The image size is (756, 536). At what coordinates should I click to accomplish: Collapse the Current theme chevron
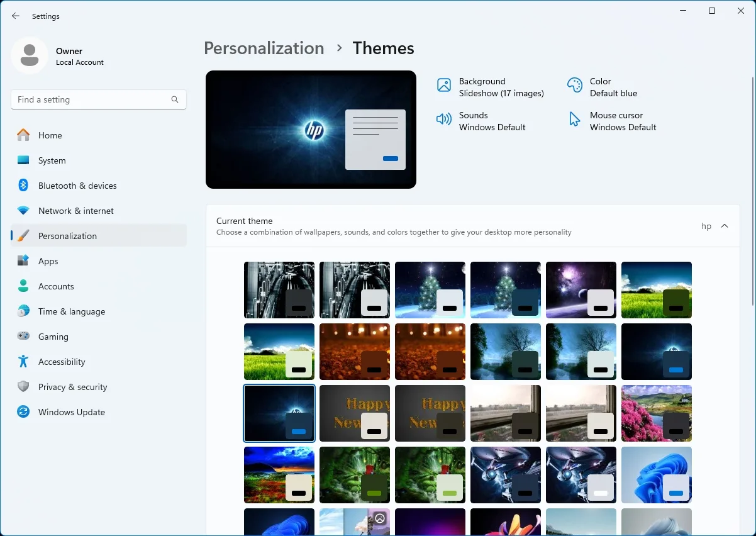[x=725, y=226]
